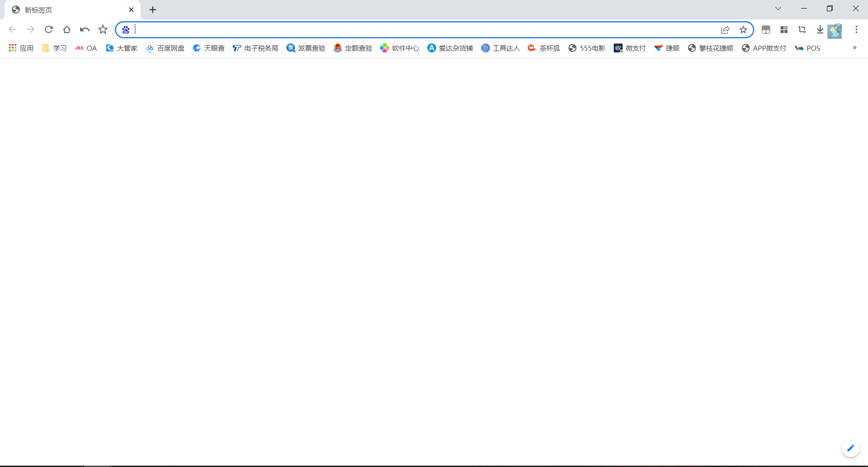Screen dimensions: 868x467
Task: Open the 学习 bookmark folder
Action: click(x=54, y=48)
